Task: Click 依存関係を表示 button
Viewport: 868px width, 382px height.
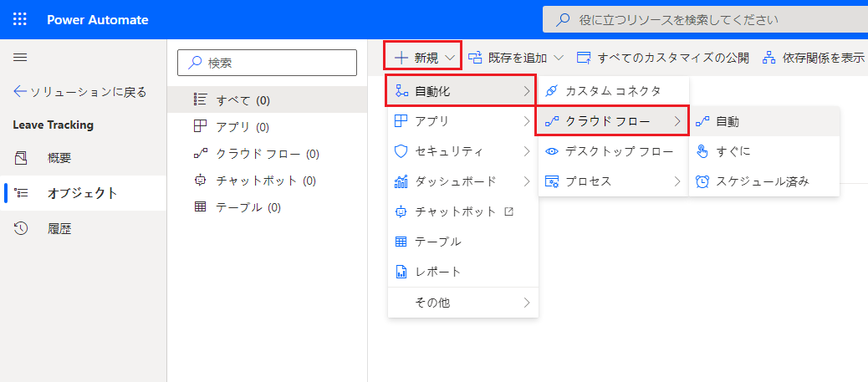Action: coord(813,58)
